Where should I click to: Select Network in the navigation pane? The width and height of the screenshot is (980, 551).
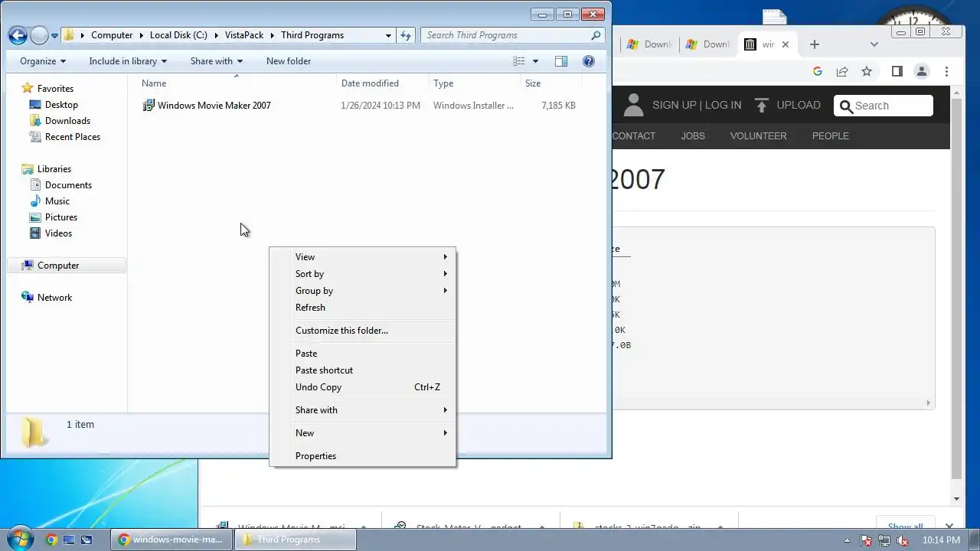click(x=55, y=298)
